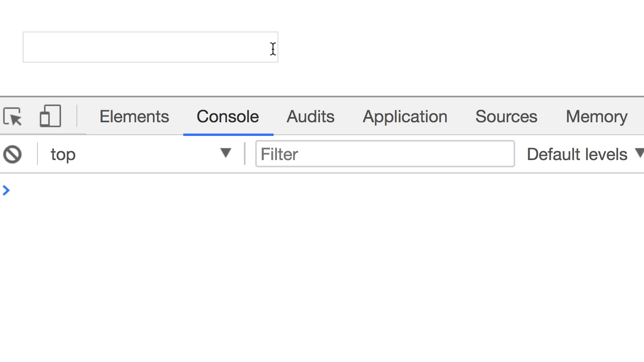Click inside the Filter input box
This screenshot has height=362, width=644.
click(384, 154)
